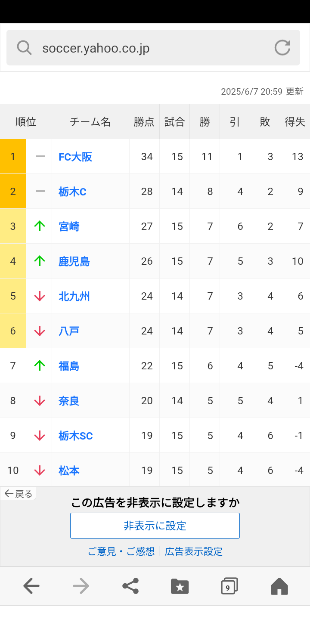Tap the search magnifier icon

tap(24, 48)
